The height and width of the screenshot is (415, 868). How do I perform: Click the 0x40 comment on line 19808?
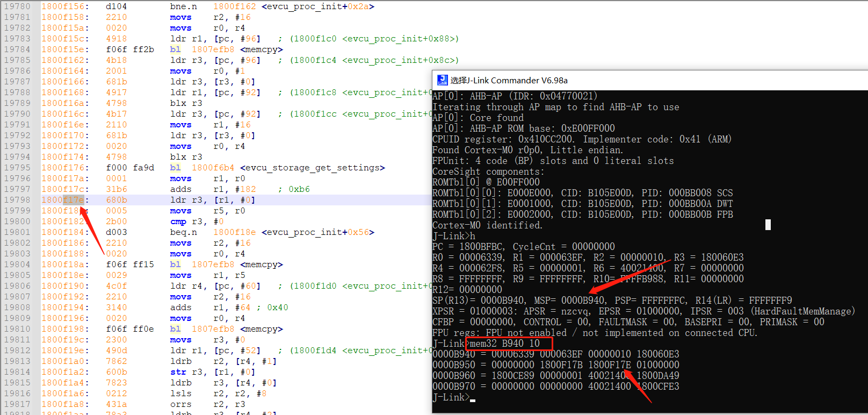click(277, 307)
